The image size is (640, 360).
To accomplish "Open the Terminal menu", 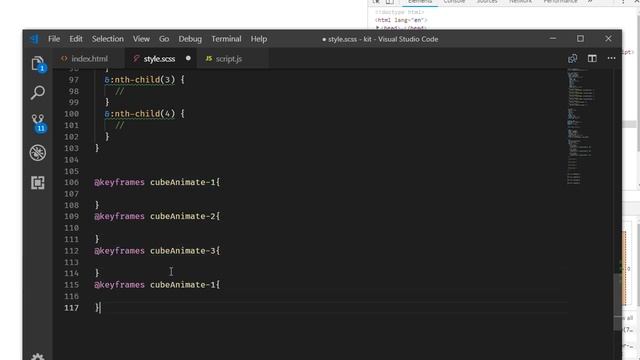I will point(226,39).
